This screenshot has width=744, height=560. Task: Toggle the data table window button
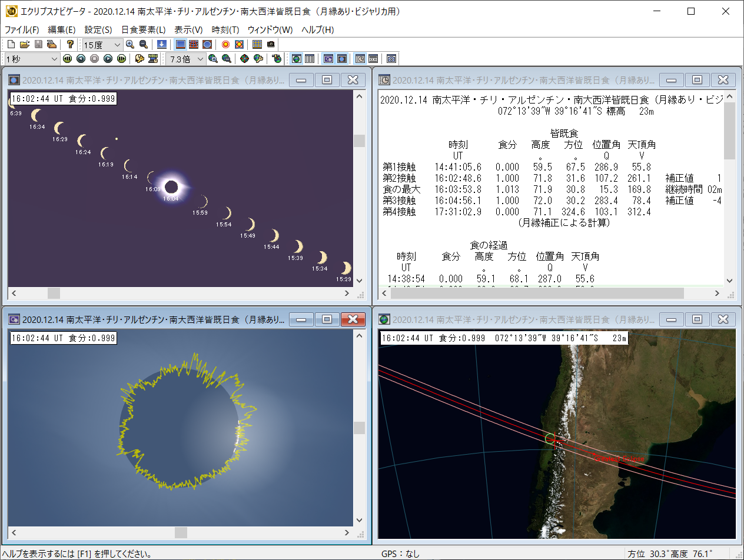tap(310, 58)
